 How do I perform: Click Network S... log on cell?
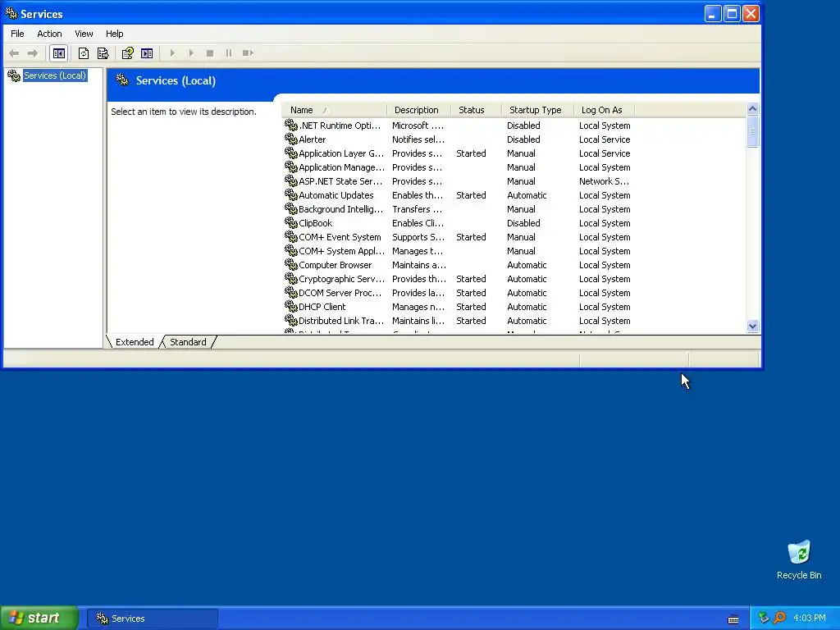(x=604, y=181)
